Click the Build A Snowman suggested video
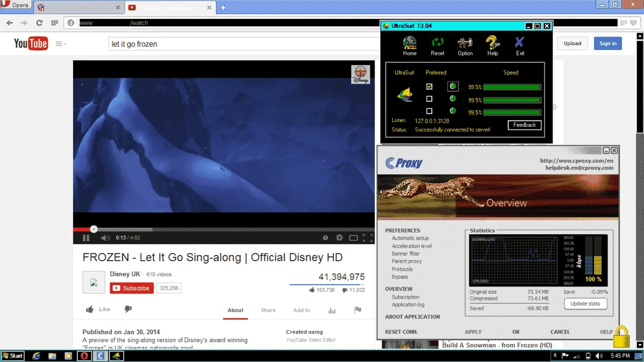Viewport: 644px width, 362px height. 497,345
